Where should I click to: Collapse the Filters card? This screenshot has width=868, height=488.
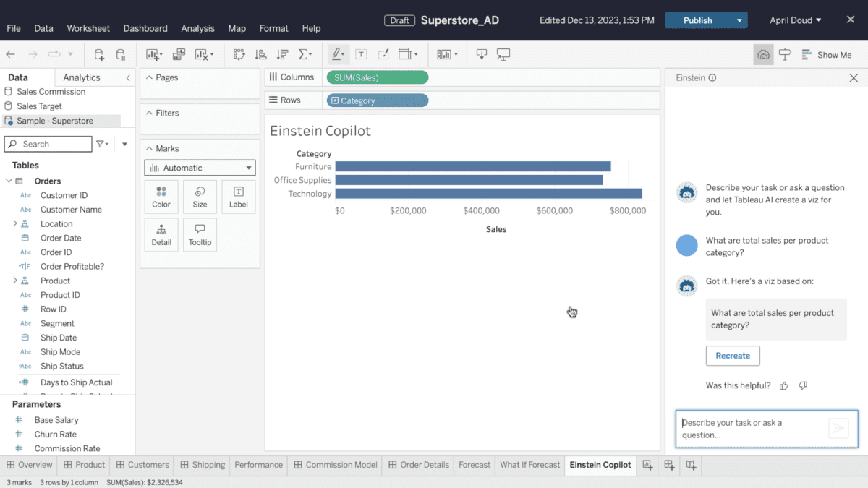click(x=150, y=112)
